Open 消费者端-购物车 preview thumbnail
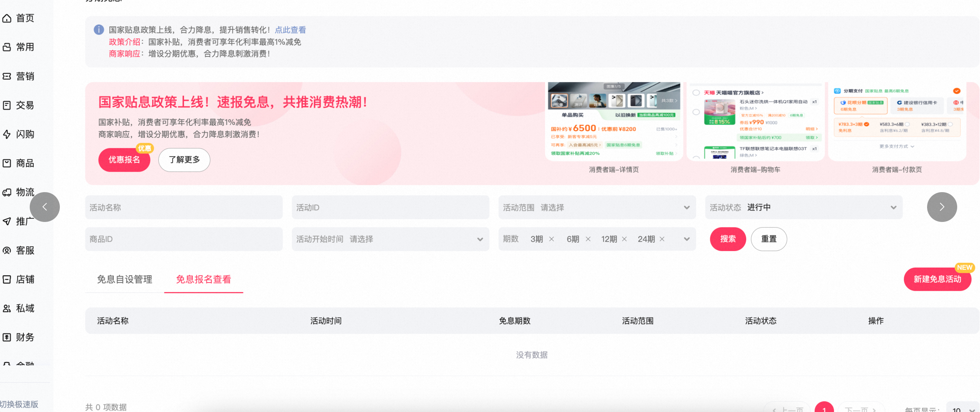The height and width of the screenshot is (412, 980). point(756,122)
